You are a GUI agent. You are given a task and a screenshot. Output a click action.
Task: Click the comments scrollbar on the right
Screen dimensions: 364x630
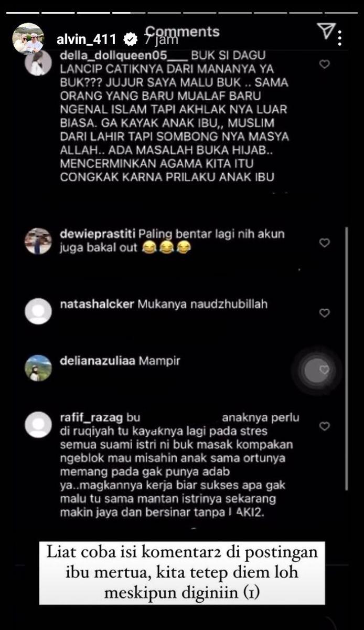point(347,359)
